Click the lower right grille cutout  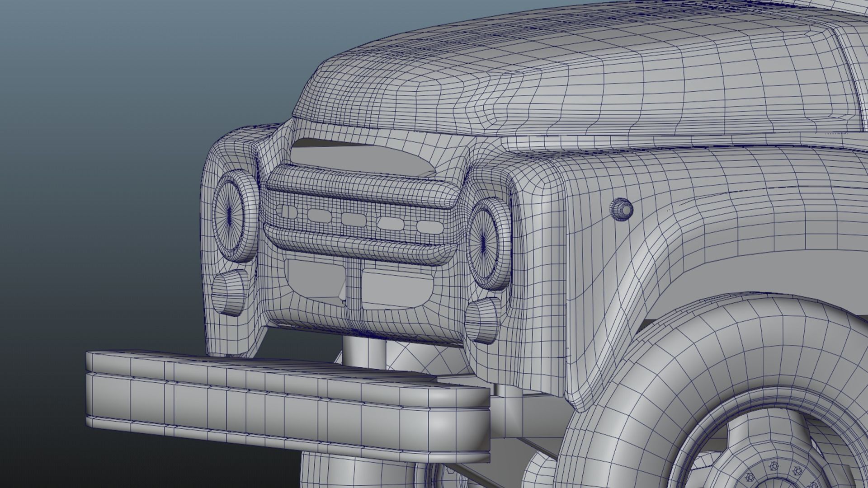[x=396, y=289]
